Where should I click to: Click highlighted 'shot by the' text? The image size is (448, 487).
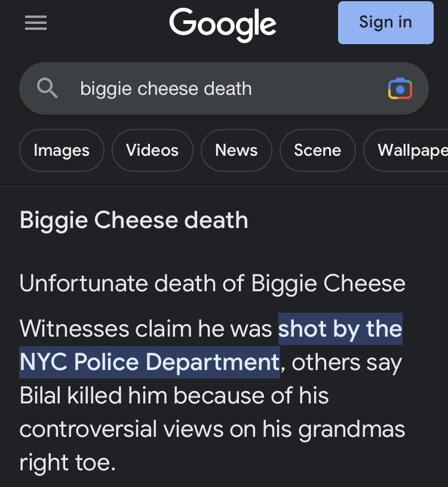click(x=340, y=328)
